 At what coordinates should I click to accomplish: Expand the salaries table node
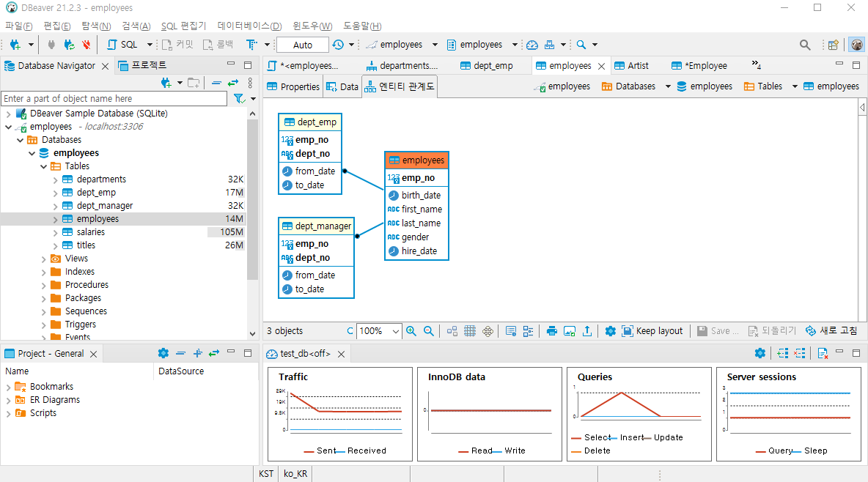coord(56,232)
